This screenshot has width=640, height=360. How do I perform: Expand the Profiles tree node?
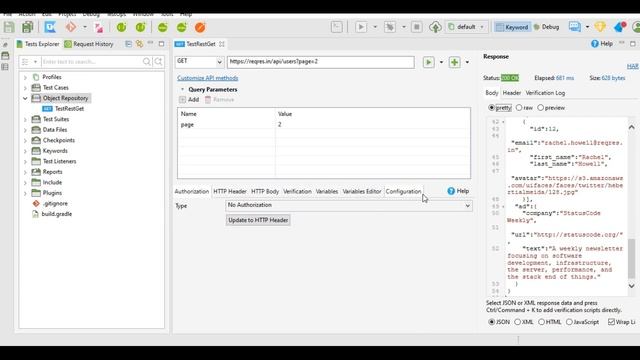25,77
